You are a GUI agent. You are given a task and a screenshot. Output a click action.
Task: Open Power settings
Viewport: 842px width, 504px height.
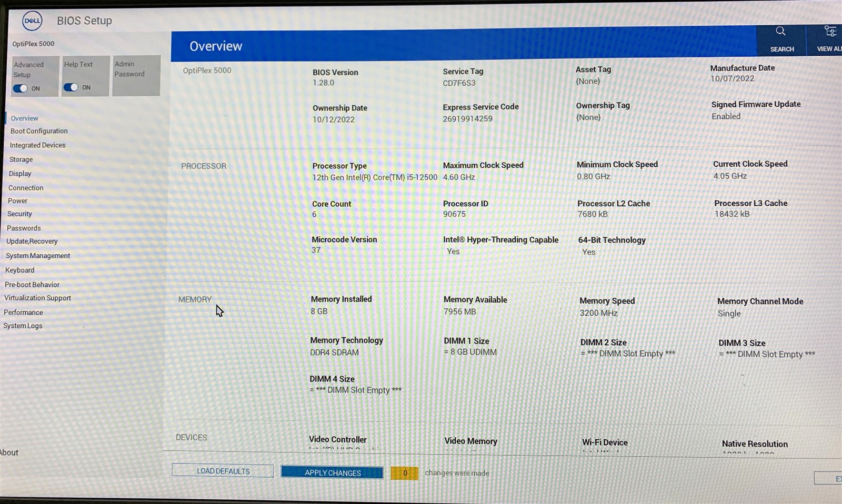pyautogui.click(x=17, y=201)
